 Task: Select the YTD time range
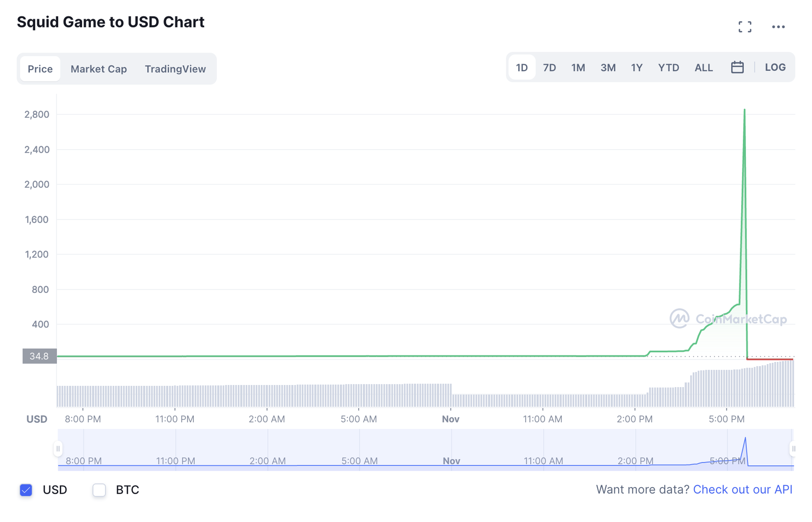668,67
